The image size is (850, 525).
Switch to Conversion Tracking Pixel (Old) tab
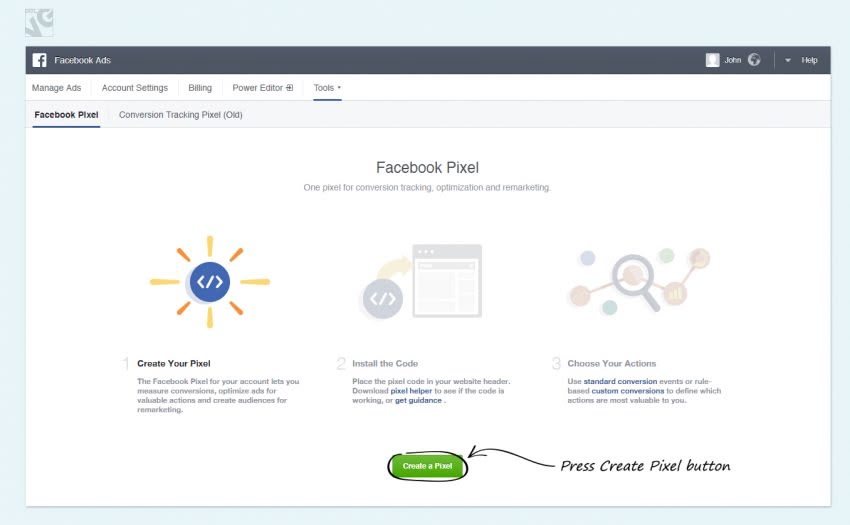coord(181,115)
